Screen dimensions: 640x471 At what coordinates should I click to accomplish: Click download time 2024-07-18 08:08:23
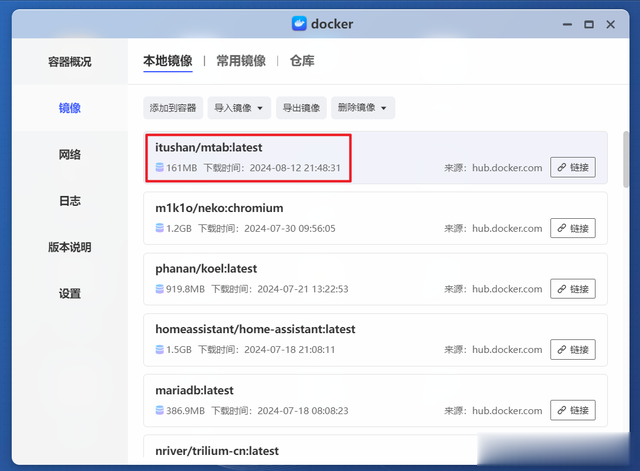[303, 411]
